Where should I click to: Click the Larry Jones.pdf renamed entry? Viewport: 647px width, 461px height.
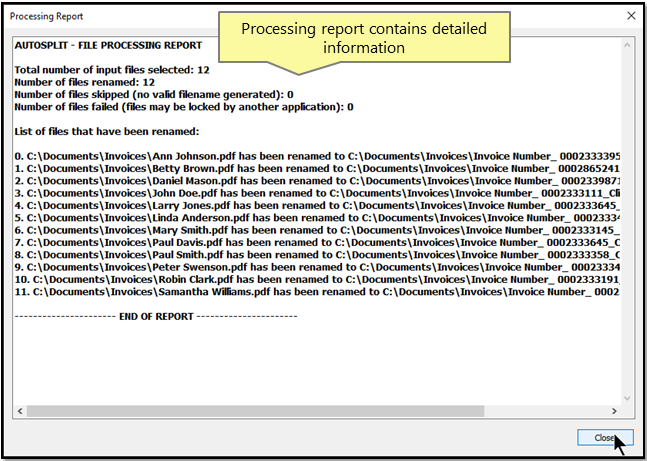pyautogui.click(x=317, y=206)
